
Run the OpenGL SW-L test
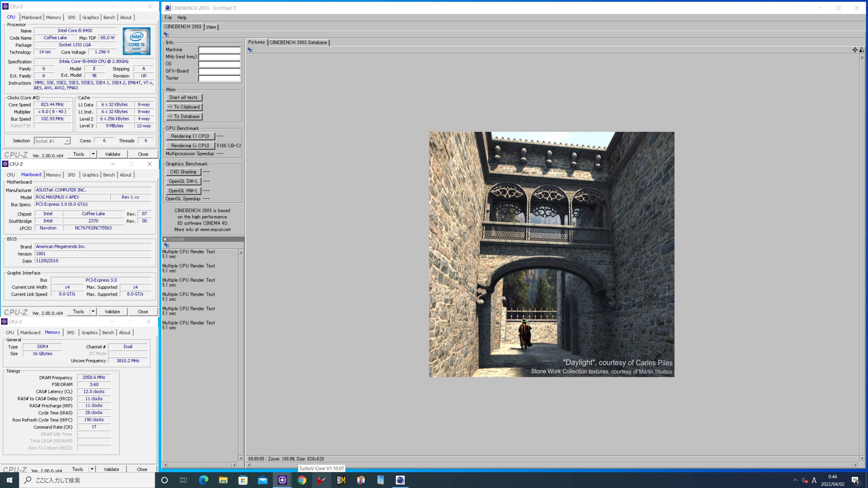(x=183, y=181)
